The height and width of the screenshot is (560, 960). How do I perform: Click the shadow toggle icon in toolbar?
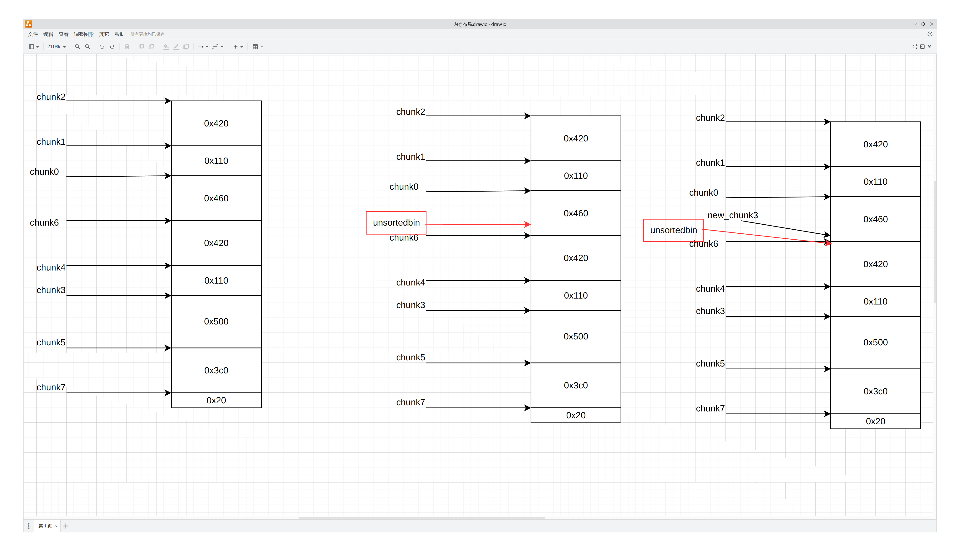pos(186,47)
